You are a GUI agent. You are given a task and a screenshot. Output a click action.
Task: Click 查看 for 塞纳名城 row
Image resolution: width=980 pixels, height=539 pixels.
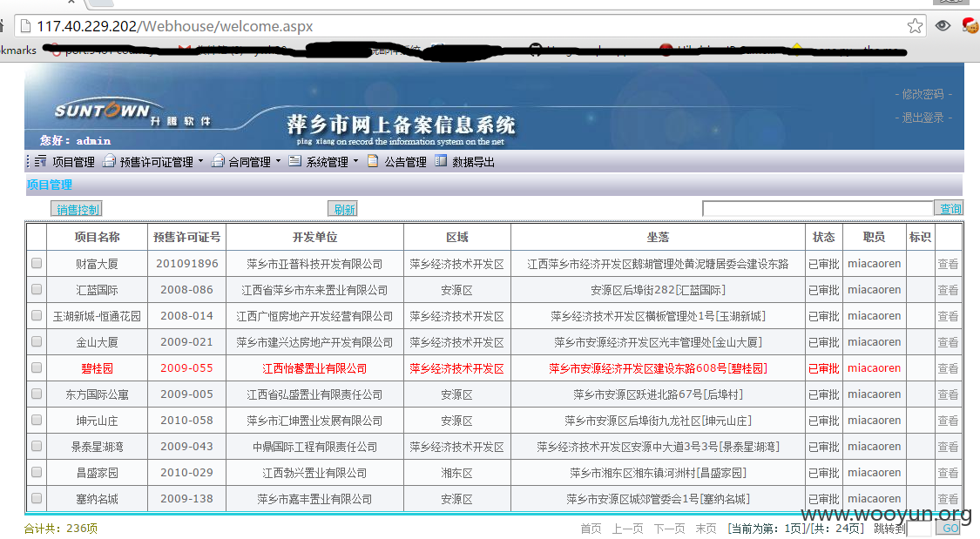coord(948,499)
